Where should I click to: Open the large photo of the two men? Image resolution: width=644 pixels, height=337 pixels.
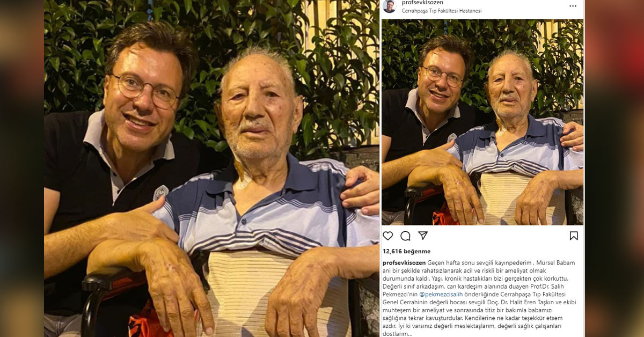click(211, 169)
